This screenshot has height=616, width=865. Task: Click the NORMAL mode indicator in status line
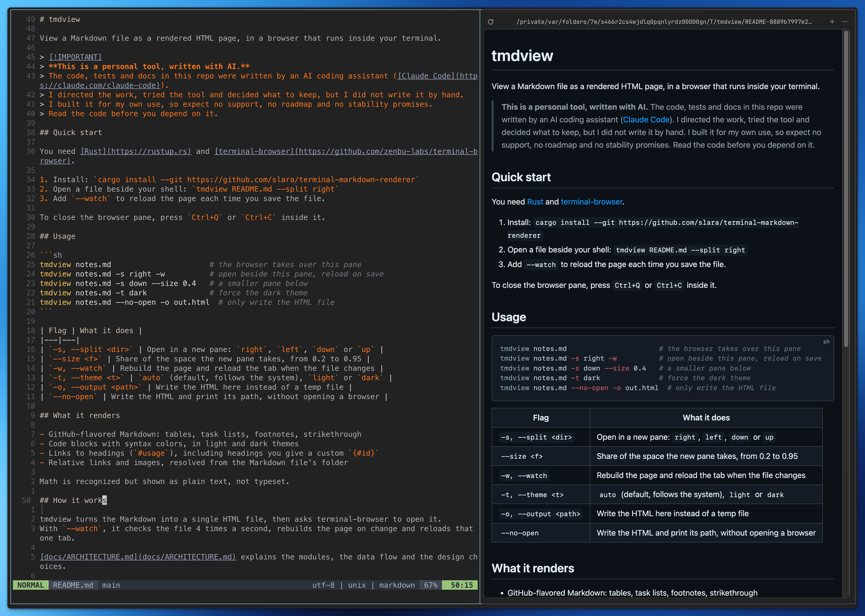coord(30,585)
